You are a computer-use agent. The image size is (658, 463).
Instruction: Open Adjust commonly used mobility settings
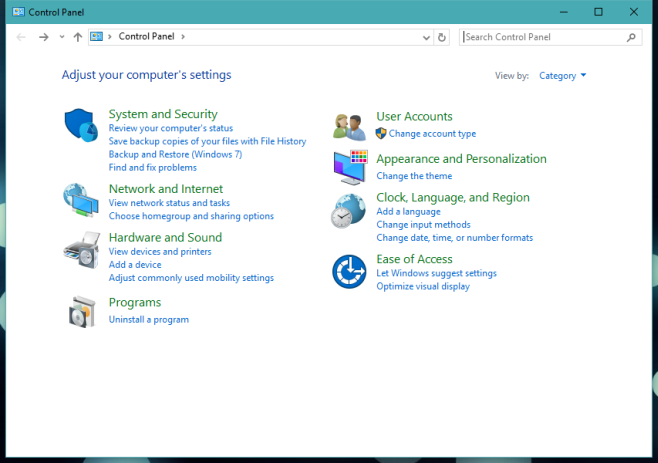click(191, 277)
